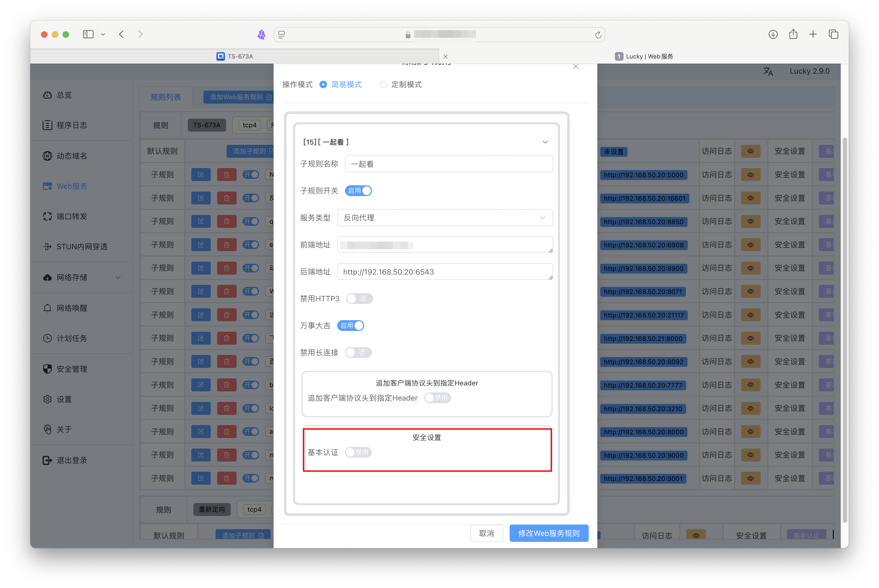The image size is (879, 588).
Task: Click 安全设置 in the 192.168.50.20:9001 row
Action: click(790, 478)
